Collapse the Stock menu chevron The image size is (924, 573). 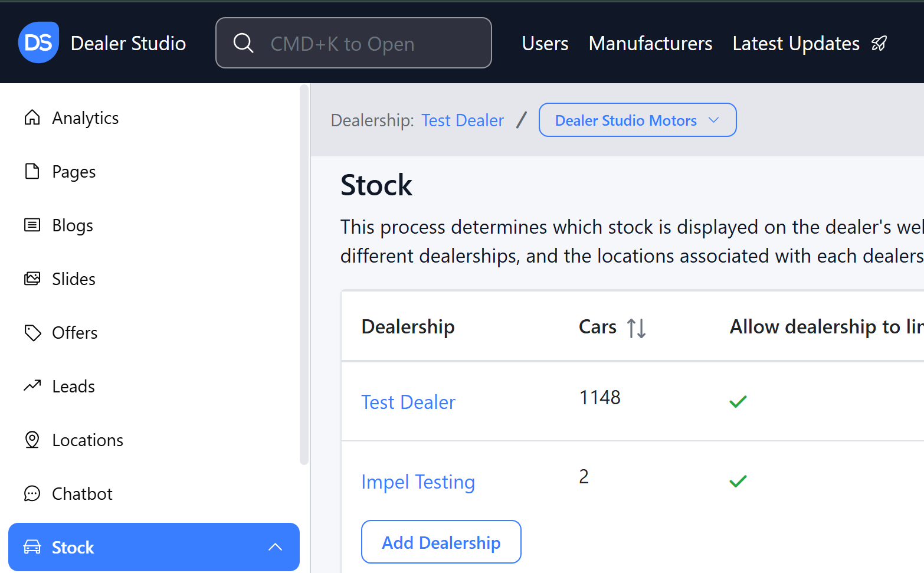(x=275, y=547)
